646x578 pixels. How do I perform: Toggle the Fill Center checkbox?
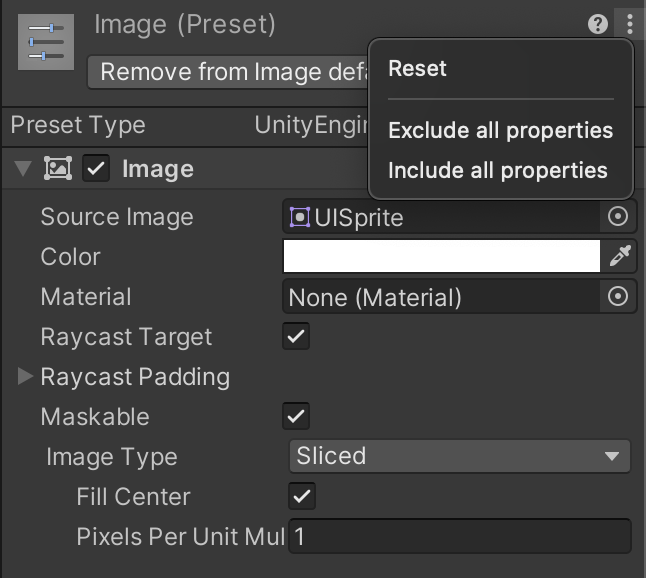(x=302, y=496)
